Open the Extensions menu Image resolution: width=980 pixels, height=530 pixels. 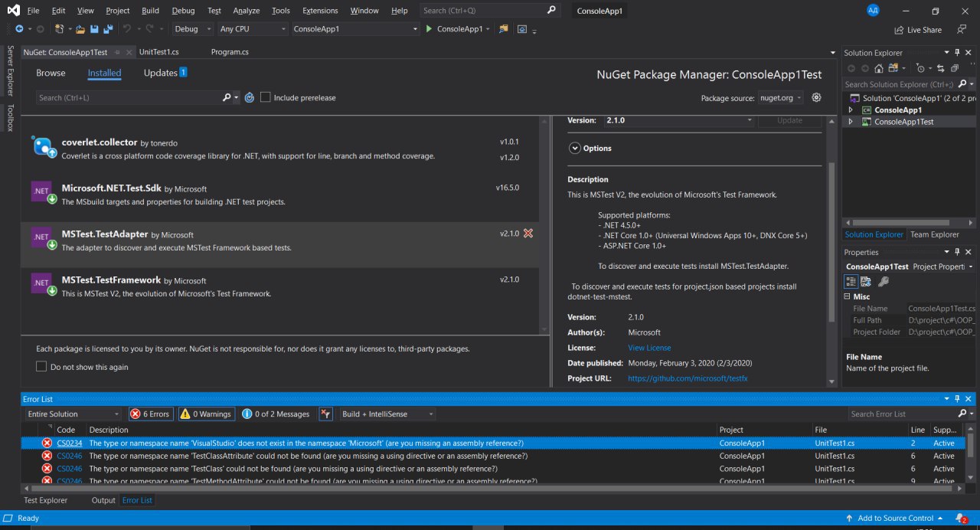320,11
